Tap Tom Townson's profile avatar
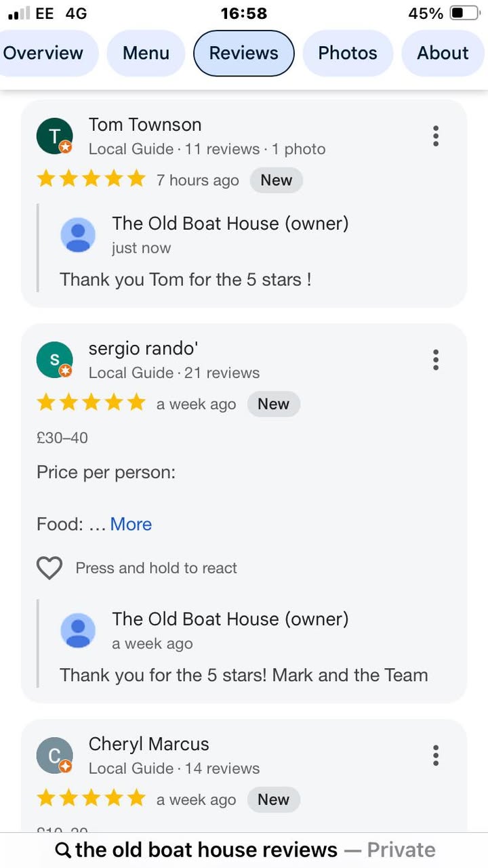This screenshot has width=488, height=868. [54, 136]
